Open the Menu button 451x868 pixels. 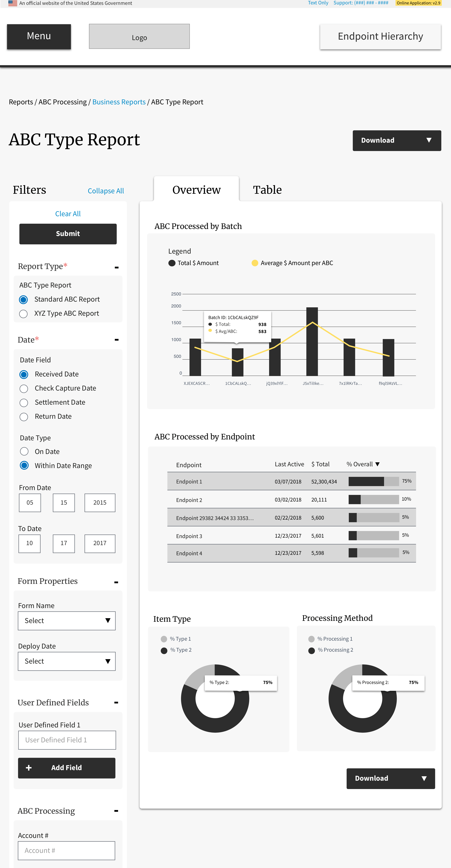[x=39, y=36]
